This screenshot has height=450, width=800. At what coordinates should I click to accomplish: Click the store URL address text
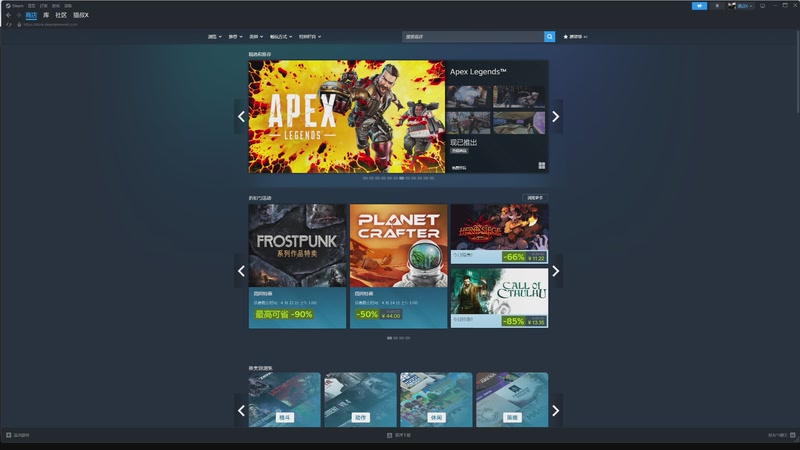pyautogui.click(x=51, y=24)
